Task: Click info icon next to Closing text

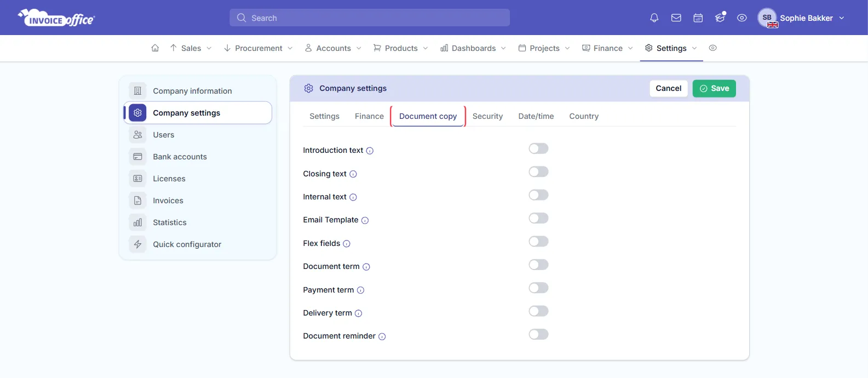Action: [353, 174]
